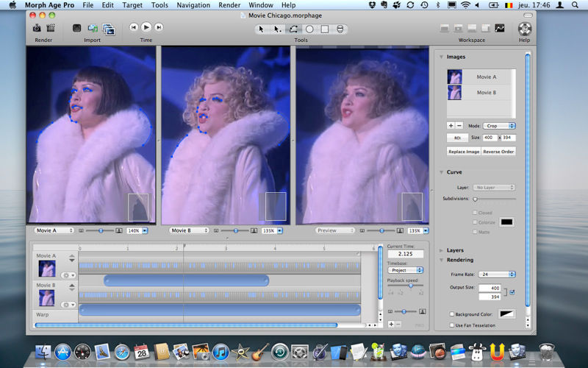Screen dimensions: 588x368
Task: Enable Background Color checkbox
Action: click(452, 314)
